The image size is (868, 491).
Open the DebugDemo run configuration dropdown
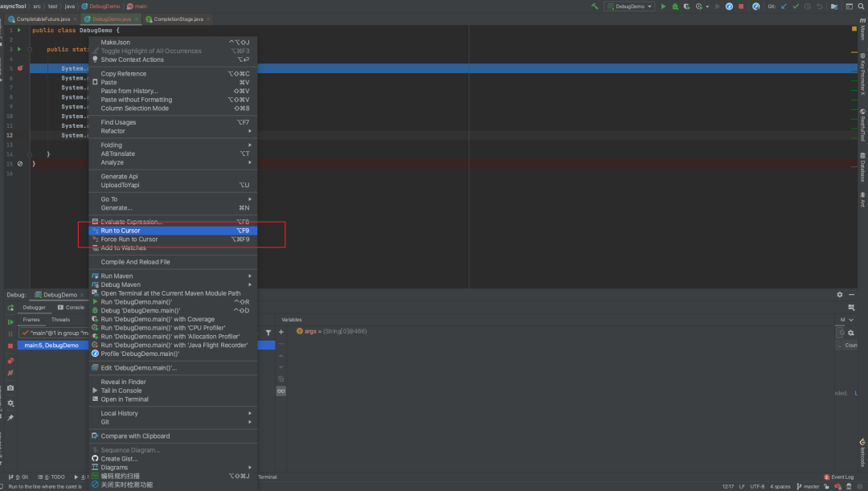(629, 6)
